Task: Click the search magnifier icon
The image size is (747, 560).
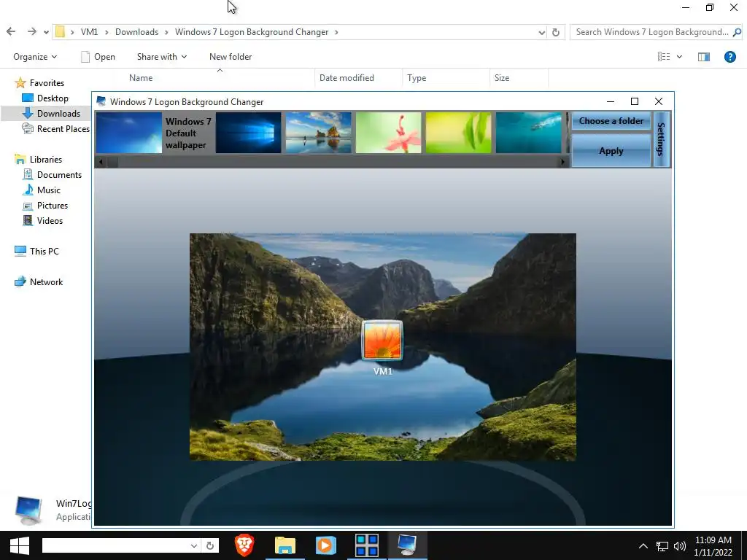Action: pyautogui.click(x=737, y=32)
